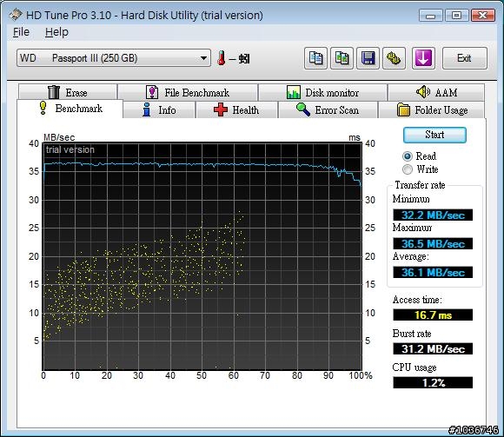Open options with the wrench icon

click(x=394, y=58)
